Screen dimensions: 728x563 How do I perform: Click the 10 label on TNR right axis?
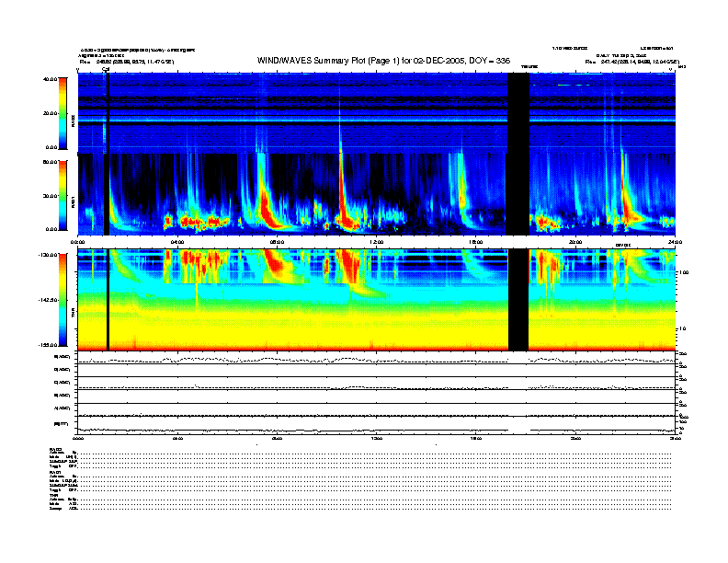pyautogui.click(x=682, y=329)
